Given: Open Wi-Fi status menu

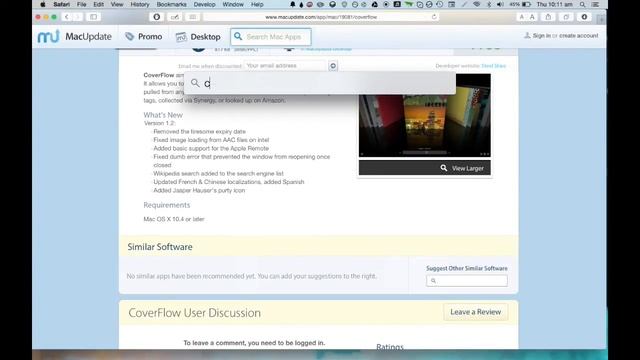Looking at the screenshot, I should click(x=477, y=4).
